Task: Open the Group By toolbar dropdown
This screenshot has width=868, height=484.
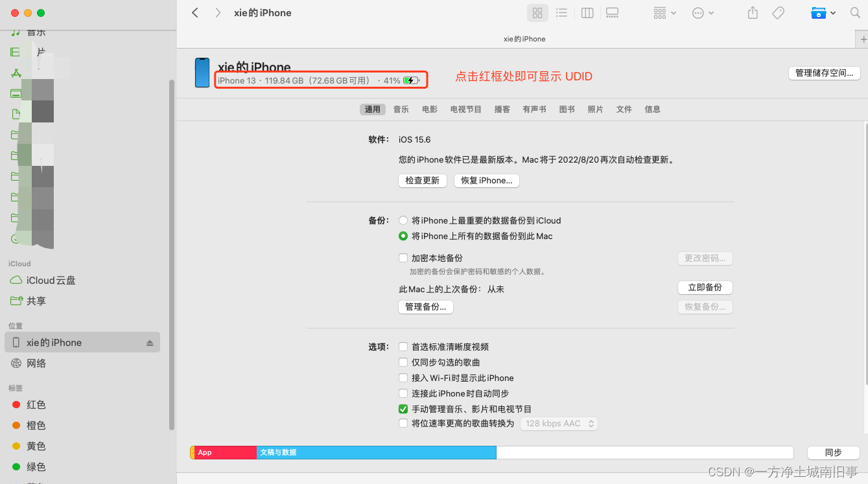Action: click(x=664, y=13)
